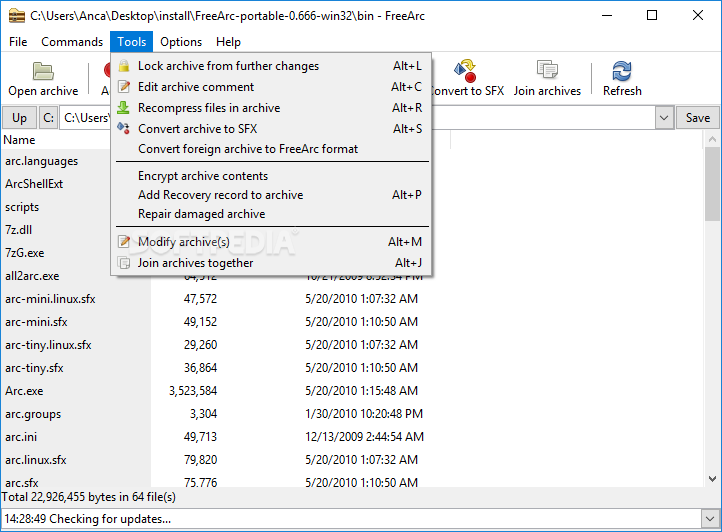Open the Commands menu

pos(72,42)
